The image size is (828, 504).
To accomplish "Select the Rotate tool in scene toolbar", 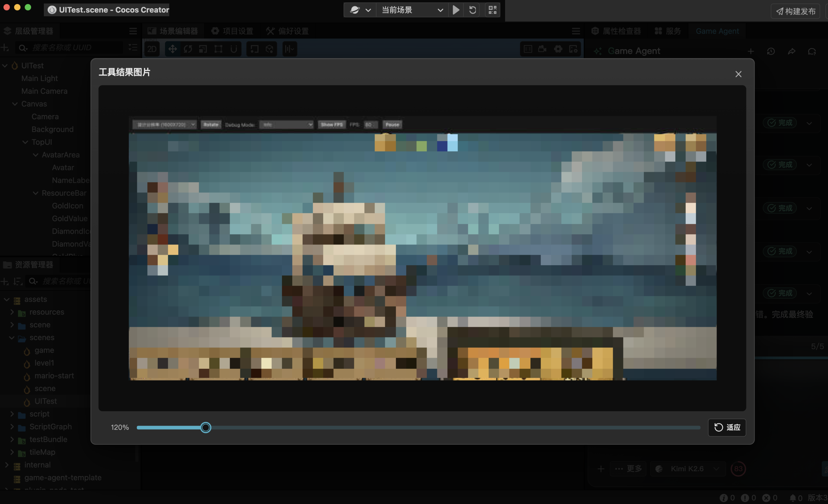I will 188,49.
